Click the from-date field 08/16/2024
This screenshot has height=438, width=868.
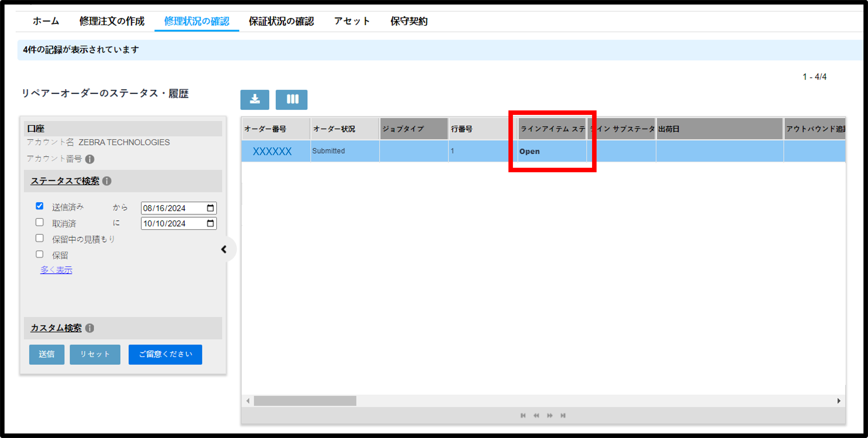click(x=179, y=208)
